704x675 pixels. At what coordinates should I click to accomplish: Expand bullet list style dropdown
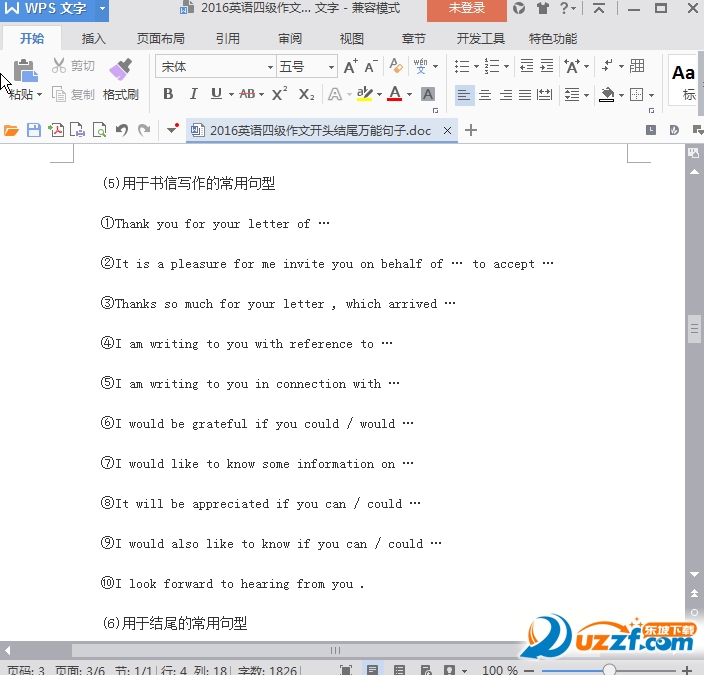[x=476, y=66]
